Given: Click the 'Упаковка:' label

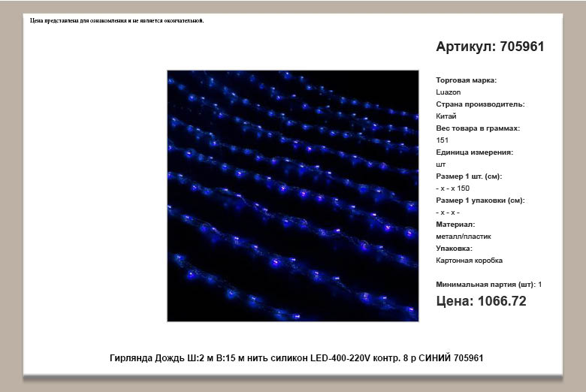Looking at the screenshot, I should coord(454,248).
